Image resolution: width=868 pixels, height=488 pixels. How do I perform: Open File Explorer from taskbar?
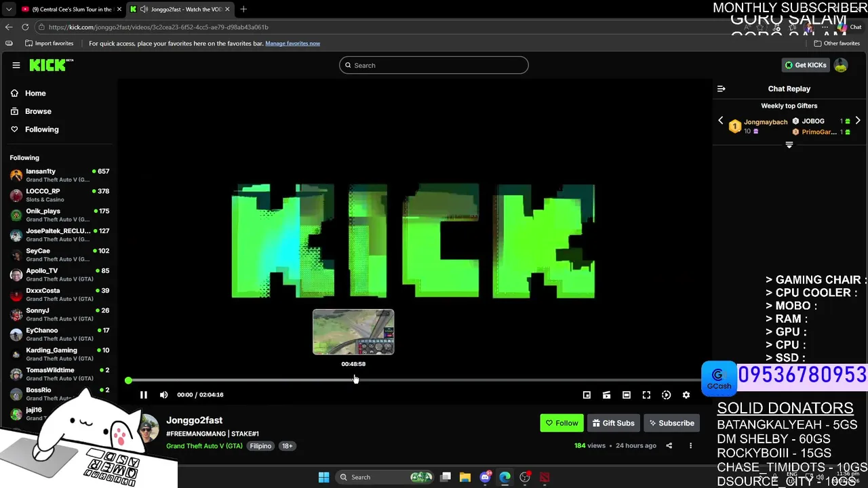tap(465, 477)
